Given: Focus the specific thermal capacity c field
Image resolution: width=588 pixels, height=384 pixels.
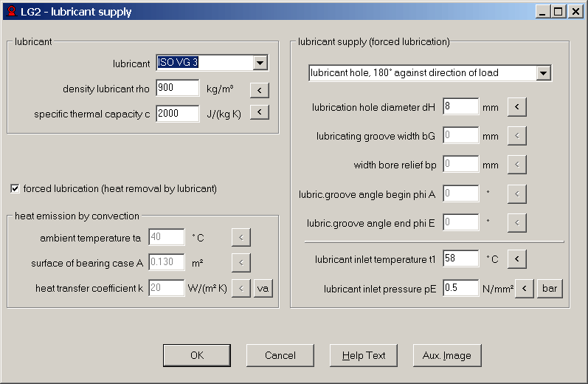Looking at the screenshot, I should [177, 114].
